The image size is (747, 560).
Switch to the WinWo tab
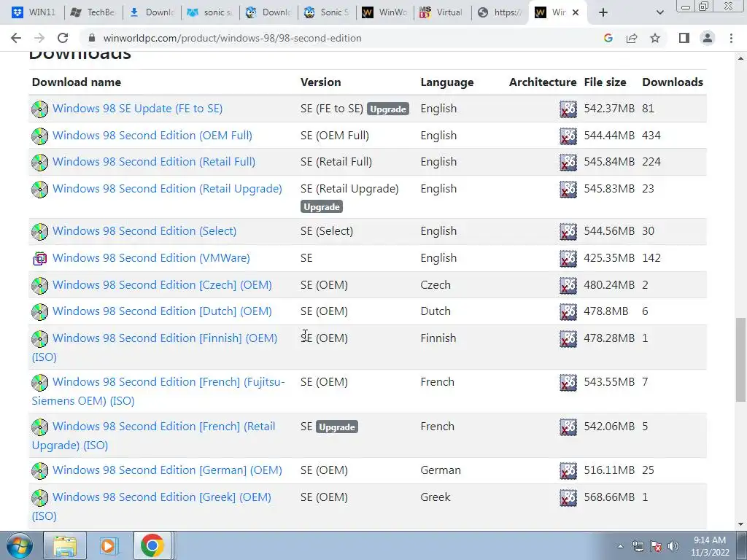(386, 12)
